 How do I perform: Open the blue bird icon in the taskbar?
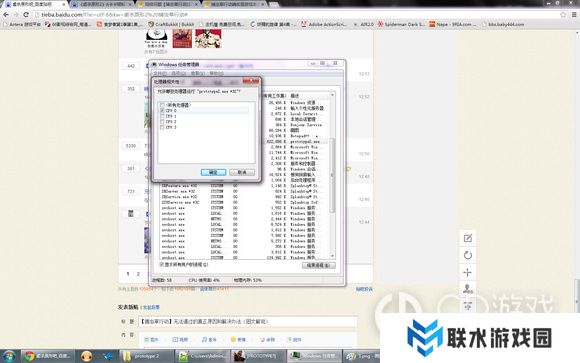tap(108, 356)
